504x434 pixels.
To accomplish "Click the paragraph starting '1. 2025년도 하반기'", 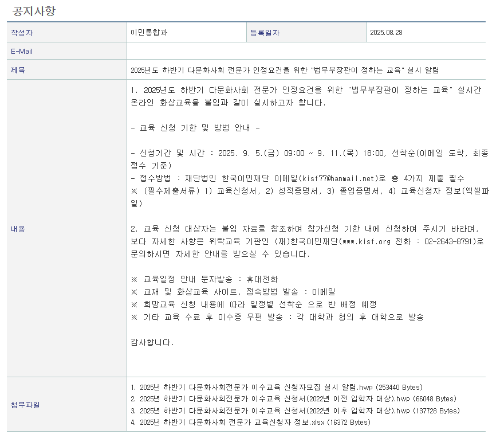I will point(306,96).
